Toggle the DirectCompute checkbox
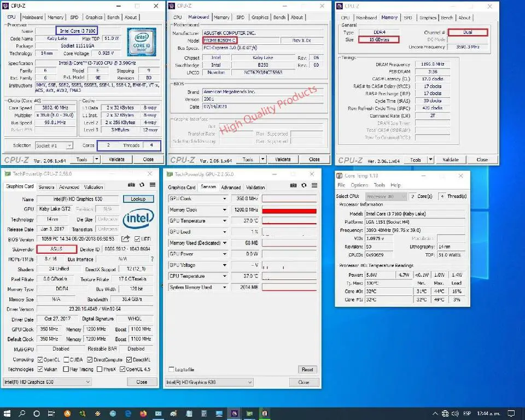The image size is (525, 420). point(90,360)
